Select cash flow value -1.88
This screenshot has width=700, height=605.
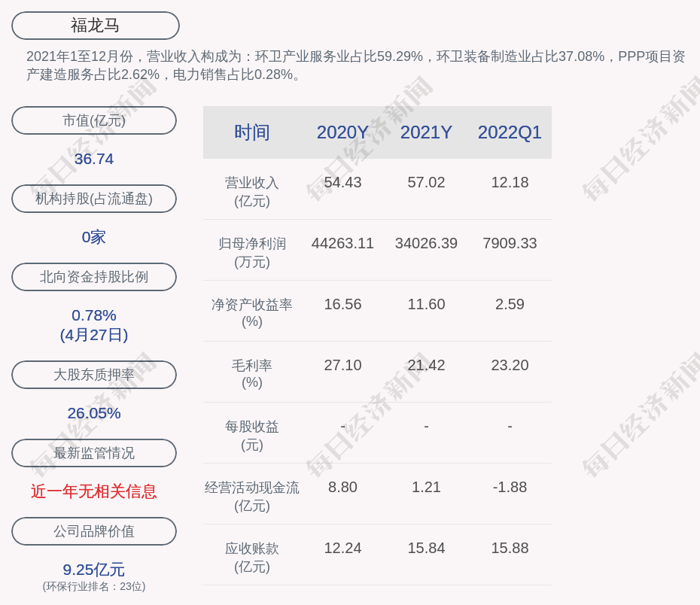point(510,487)
